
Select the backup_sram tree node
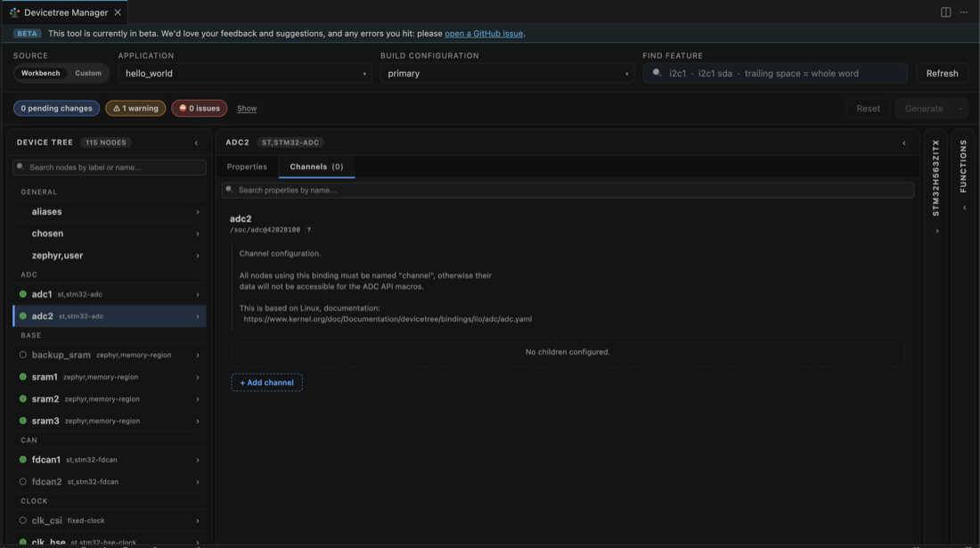[110, 355]
